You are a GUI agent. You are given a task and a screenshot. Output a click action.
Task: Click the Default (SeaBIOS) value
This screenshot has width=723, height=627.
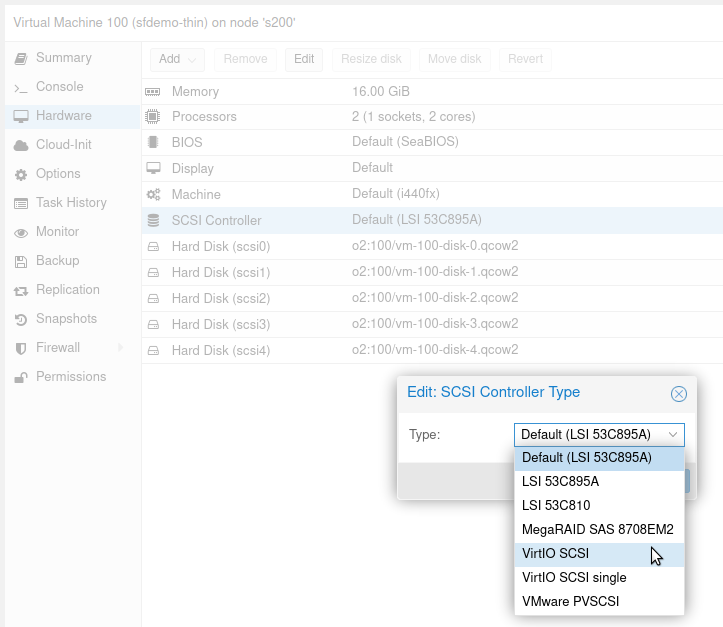point(405,142)
